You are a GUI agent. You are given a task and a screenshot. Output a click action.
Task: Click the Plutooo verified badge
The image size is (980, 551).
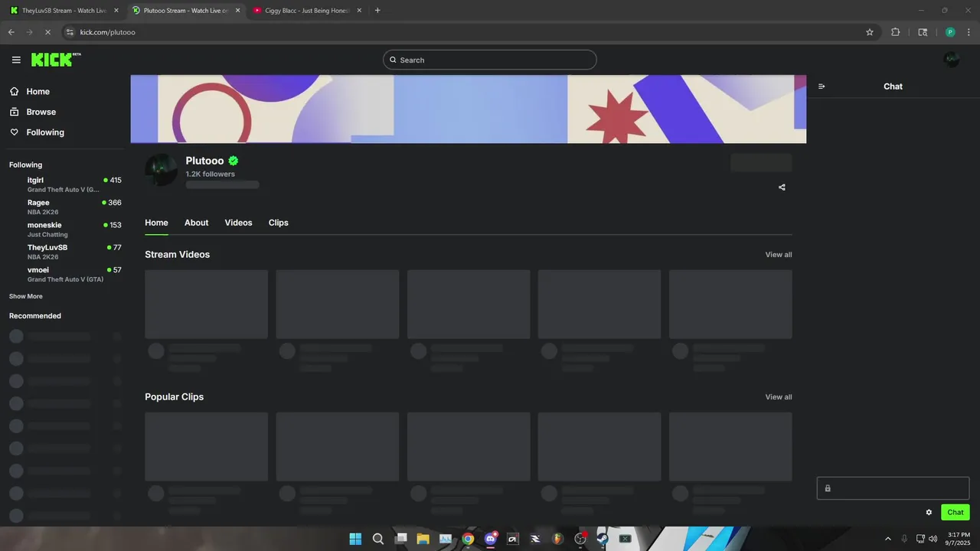coord(234,161)
